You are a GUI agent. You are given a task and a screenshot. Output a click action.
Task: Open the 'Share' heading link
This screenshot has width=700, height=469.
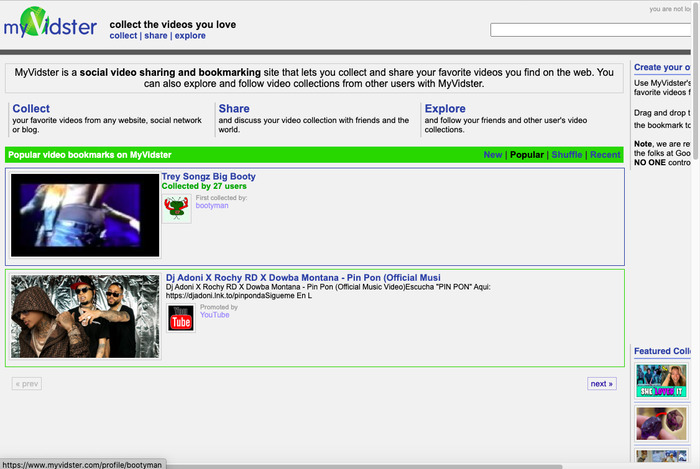click(234, 108)
